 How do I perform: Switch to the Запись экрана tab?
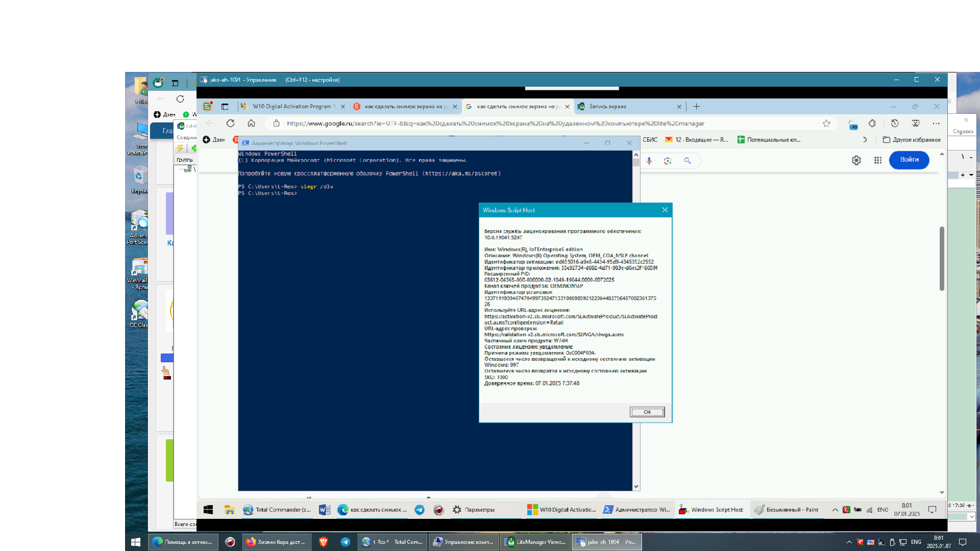[629, 107]
